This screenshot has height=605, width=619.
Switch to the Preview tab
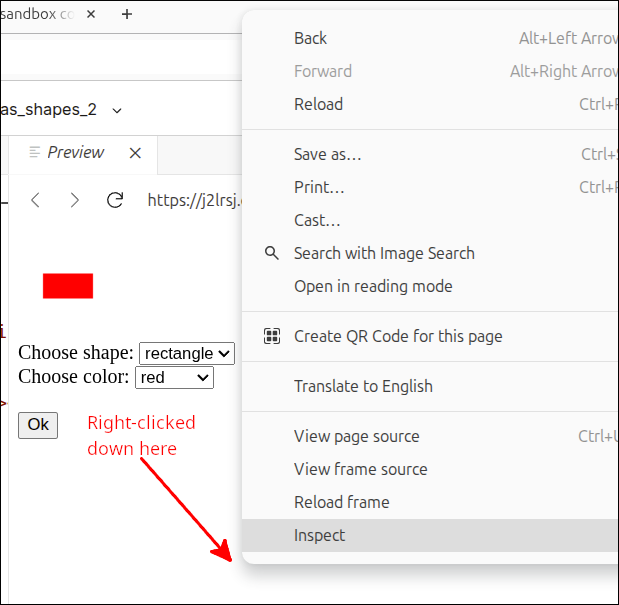coord(74,153)
